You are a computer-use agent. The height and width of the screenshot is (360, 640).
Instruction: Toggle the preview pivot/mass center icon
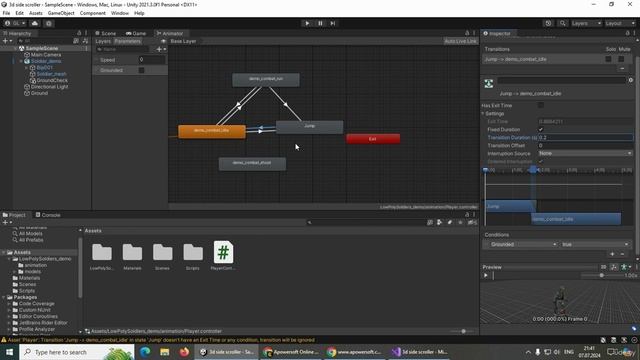coord(613,267)
